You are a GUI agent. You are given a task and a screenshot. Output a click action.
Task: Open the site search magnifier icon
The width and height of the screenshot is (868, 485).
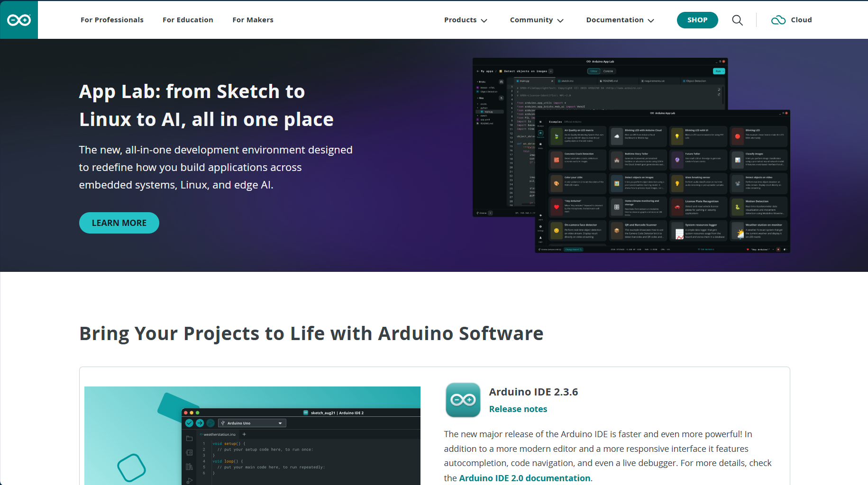(x=738, y=20)
